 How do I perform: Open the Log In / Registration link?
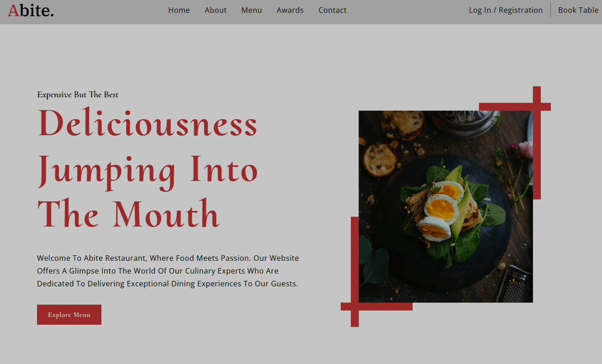pyautogui.click(x=506, y=10)
